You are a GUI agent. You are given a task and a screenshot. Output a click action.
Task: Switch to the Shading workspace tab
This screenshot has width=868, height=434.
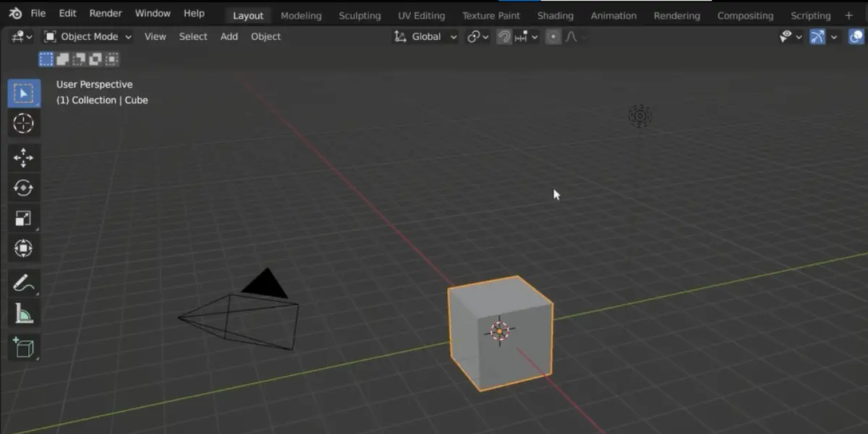pos(556,15)
